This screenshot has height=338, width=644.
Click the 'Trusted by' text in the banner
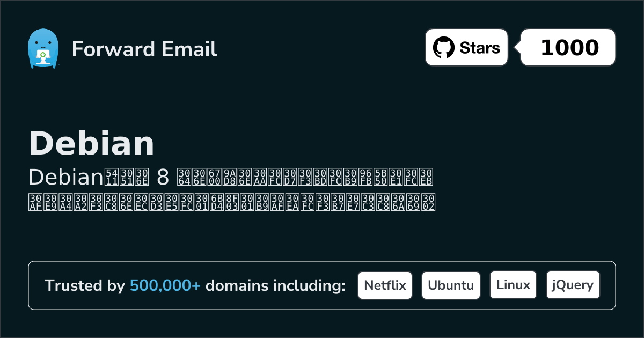click(x=85, y=285)
